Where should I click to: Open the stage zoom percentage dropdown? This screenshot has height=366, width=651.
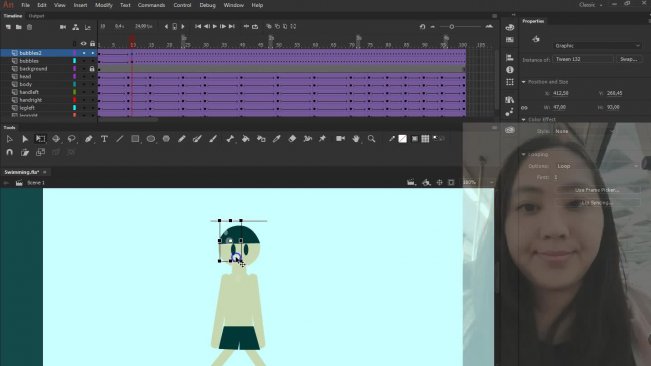[478, 183]
